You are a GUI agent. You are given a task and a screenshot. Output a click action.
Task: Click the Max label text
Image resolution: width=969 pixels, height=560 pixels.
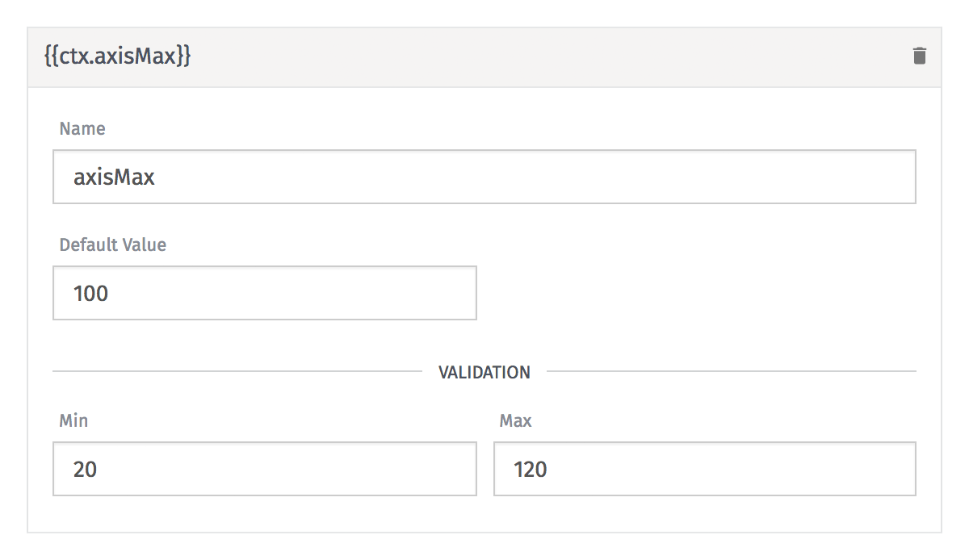(x=516, y=421)
